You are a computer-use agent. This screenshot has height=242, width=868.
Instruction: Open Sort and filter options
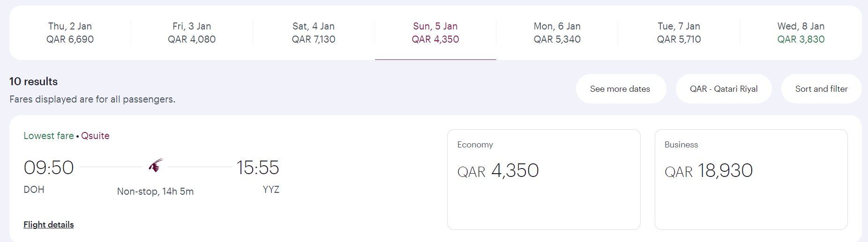pyautogui.click(x=821, y=89)
